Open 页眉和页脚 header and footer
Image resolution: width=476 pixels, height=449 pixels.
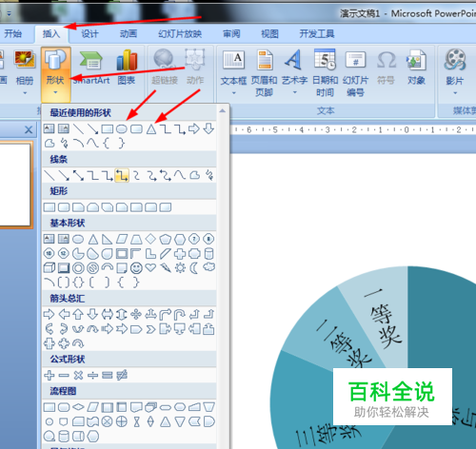pos(265,73)
